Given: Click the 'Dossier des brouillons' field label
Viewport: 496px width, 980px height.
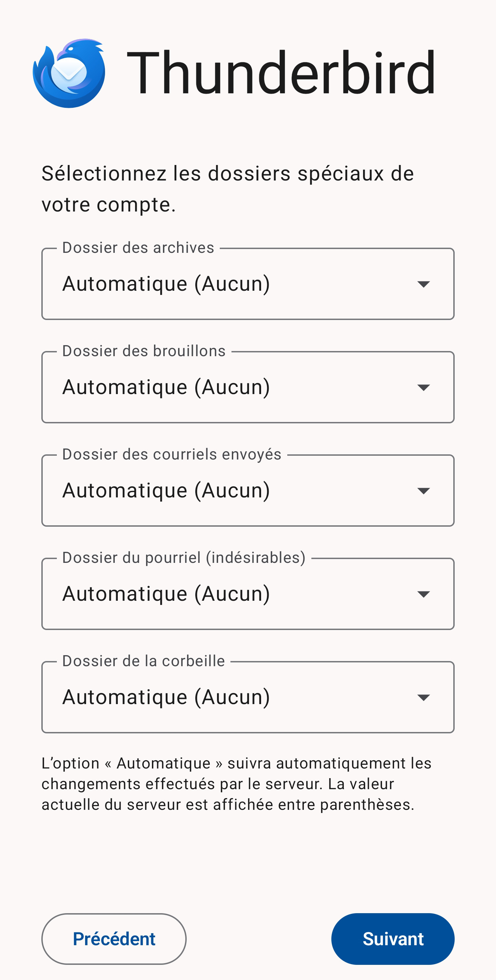Looking at the screenshot, I should [x=144, y=351].
